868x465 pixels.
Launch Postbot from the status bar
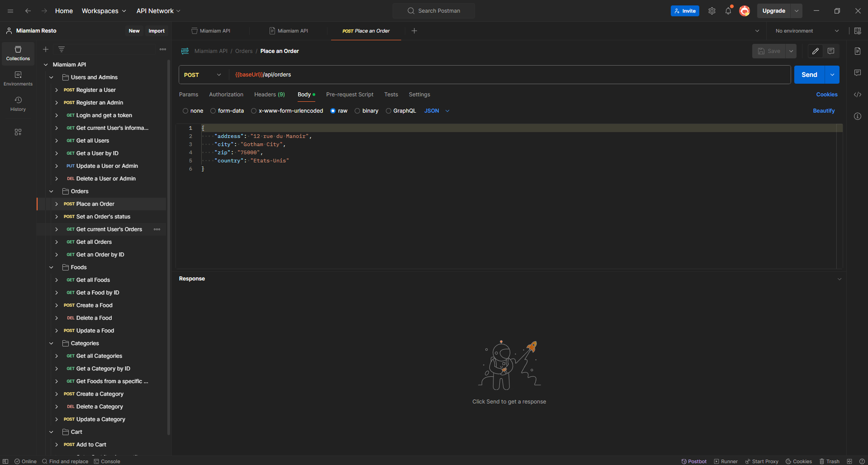click(x=694, y=461)
